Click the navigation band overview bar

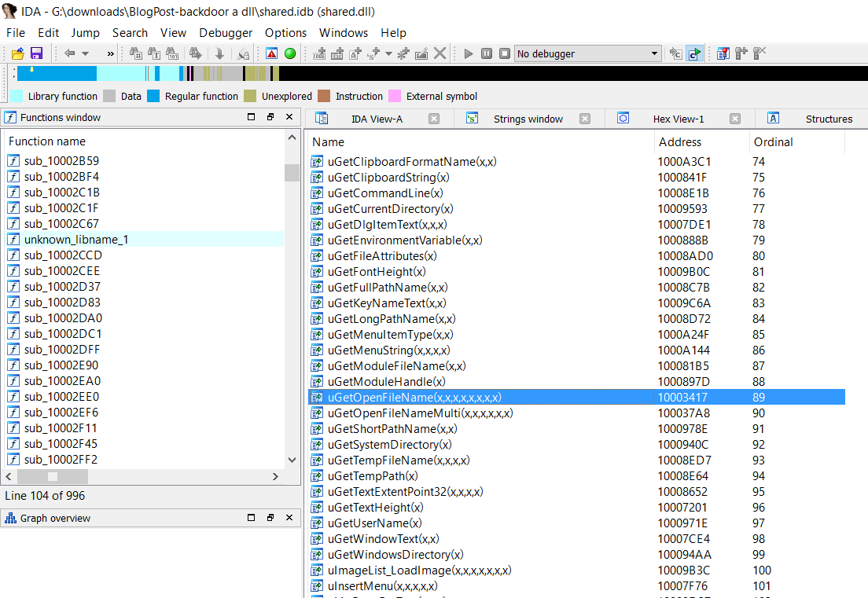[443, 73]
